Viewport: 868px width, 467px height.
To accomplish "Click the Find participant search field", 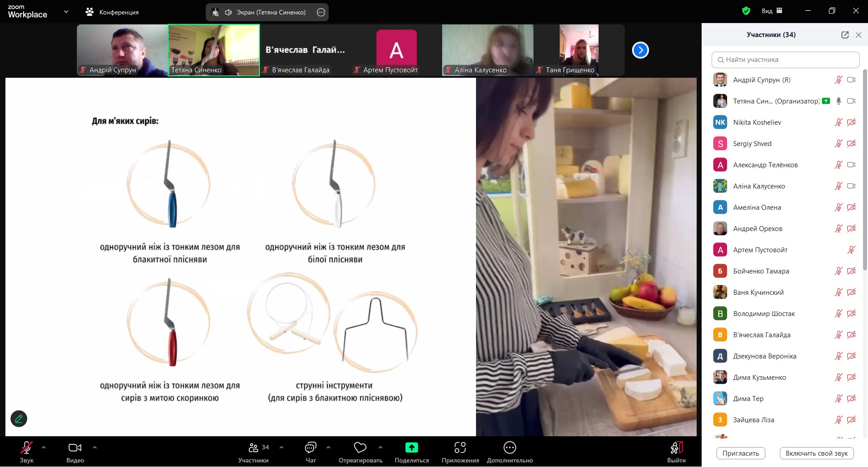I will [786, 60].
